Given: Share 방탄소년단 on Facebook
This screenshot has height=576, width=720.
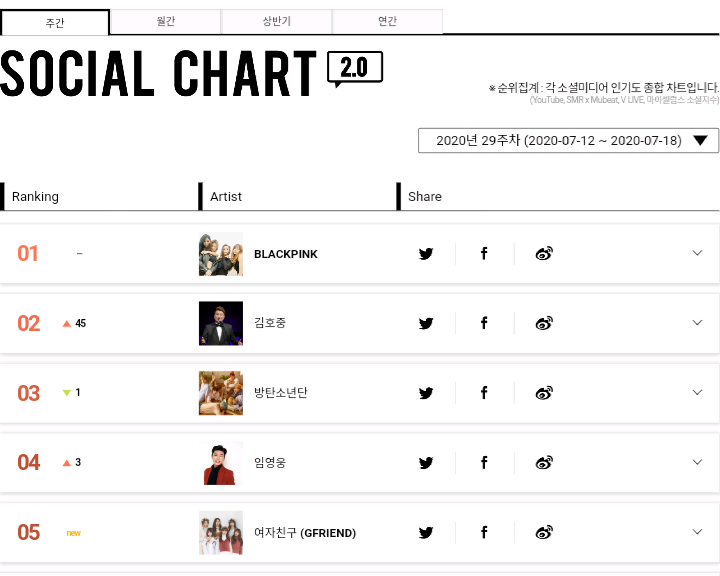Looking at the screenshot, I should coord(484,393).
